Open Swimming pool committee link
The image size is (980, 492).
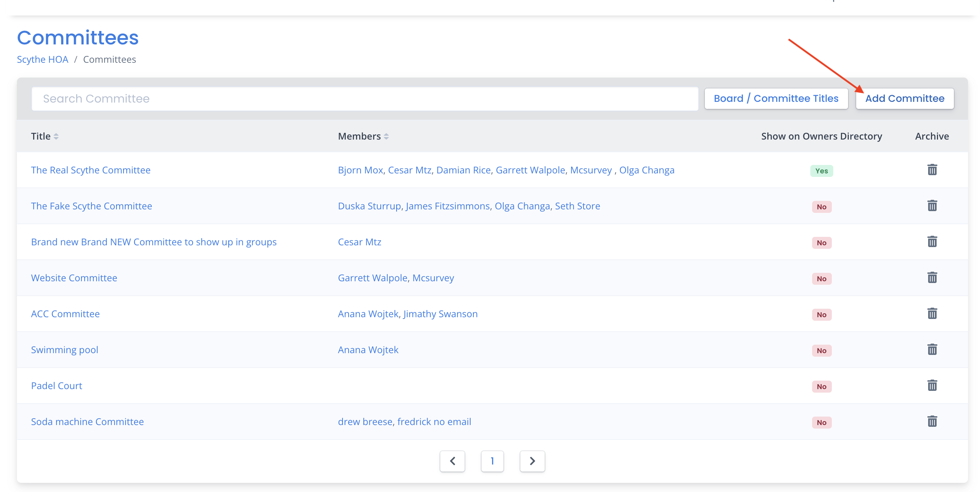[x=65, y=350]
